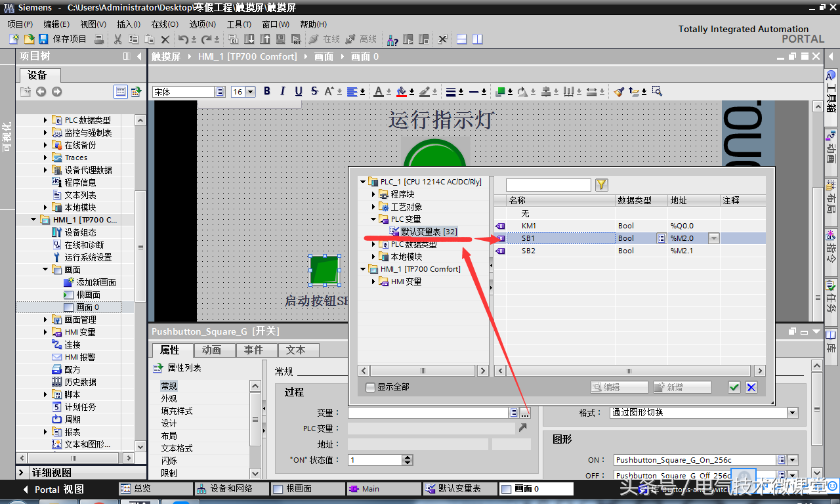Collapse the PLC 变量 folder in dialog

point(373,219)
